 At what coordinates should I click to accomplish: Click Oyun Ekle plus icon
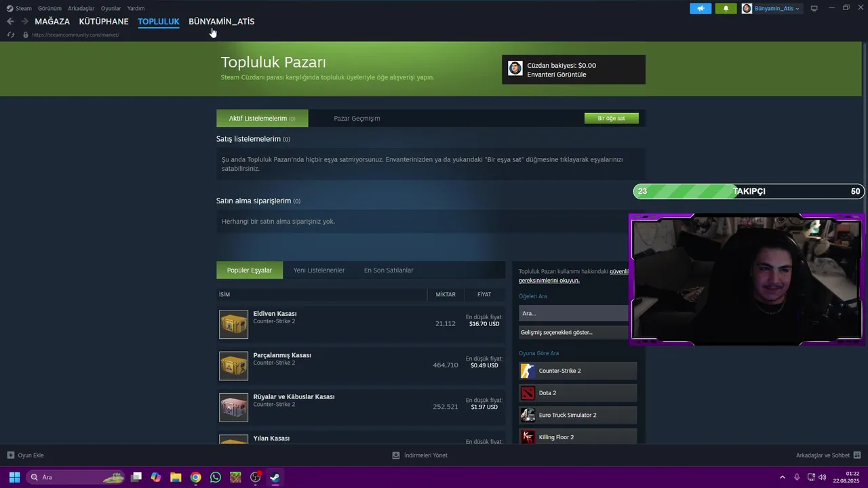pos(10,455)
